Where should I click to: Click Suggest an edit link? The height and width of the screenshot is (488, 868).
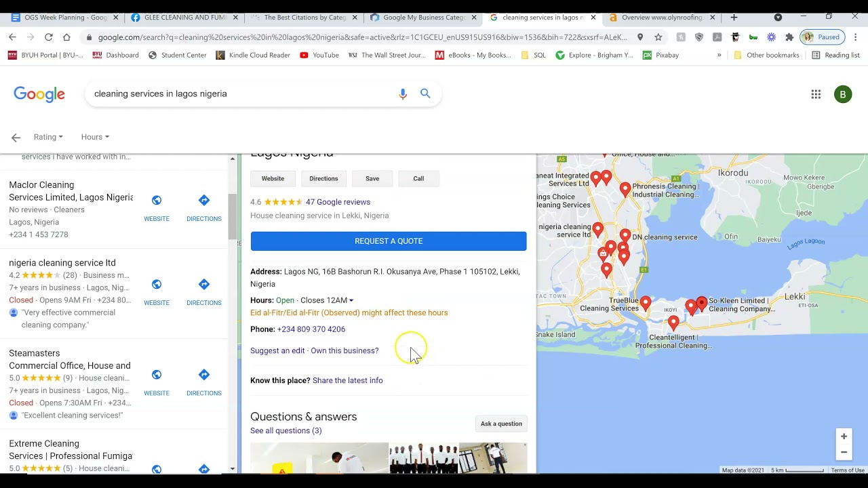(277, 350)
